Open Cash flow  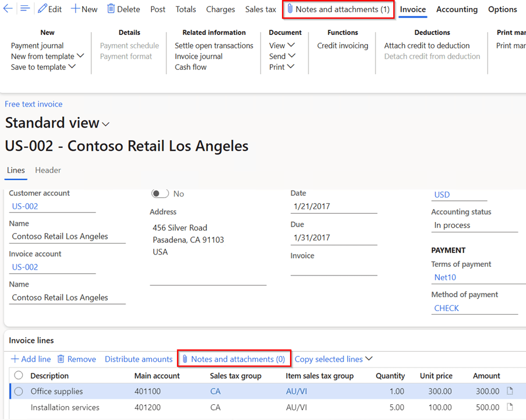pos(190,67)
